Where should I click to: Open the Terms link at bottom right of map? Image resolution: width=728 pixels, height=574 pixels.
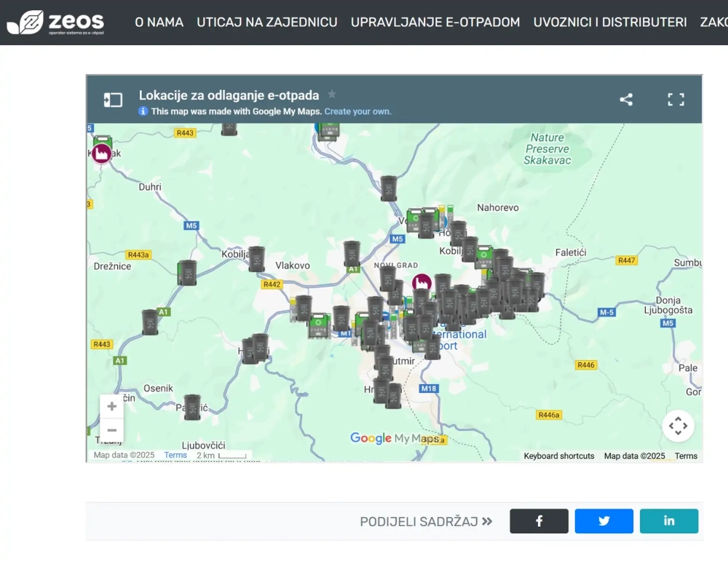click(x=686, y=456)
